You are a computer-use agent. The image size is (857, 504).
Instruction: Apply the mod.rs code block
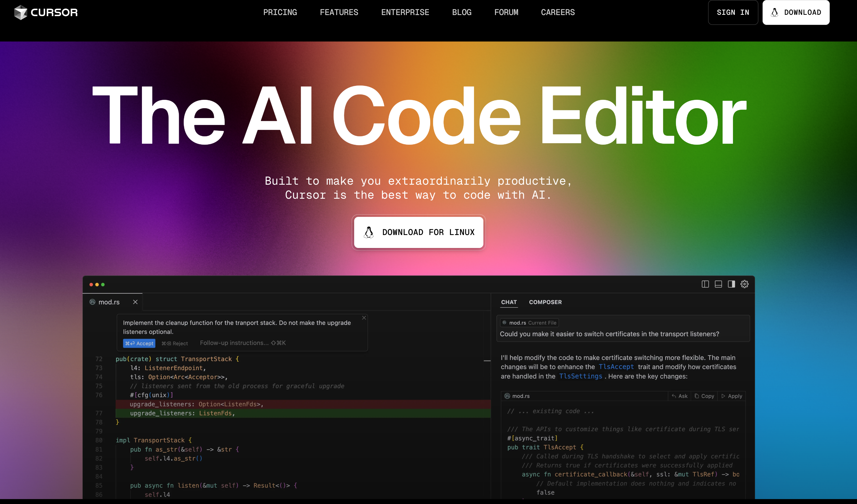click(x=732, y=396)
